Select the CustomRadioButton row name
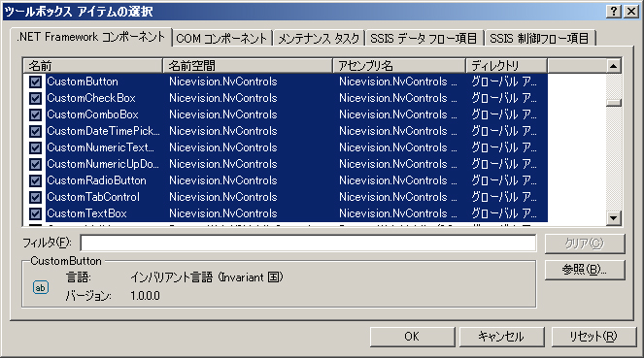This screenshot has height=358, width=644. [96, 180]
